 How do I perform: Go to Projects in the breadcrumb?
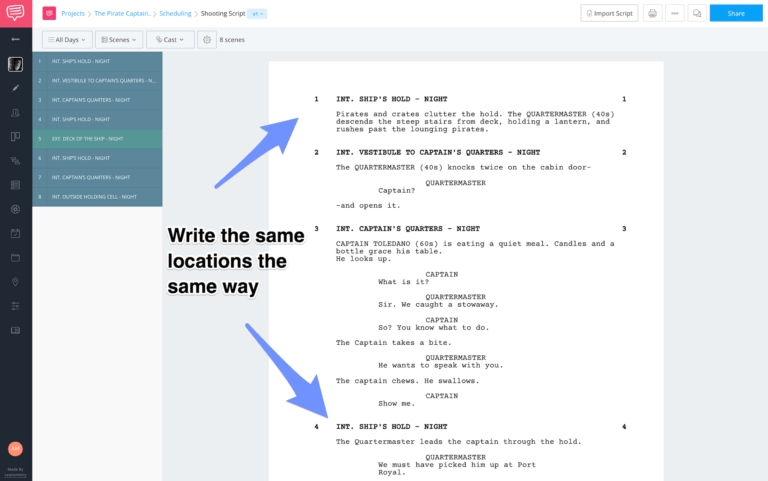tap(73, 14)
